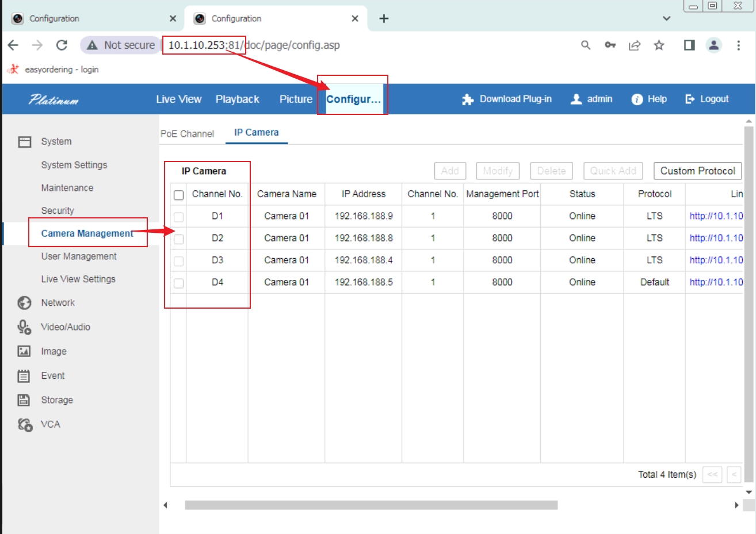Check the box for channel D1
Screen dimensions: 756x534
(x=178, y=217)
